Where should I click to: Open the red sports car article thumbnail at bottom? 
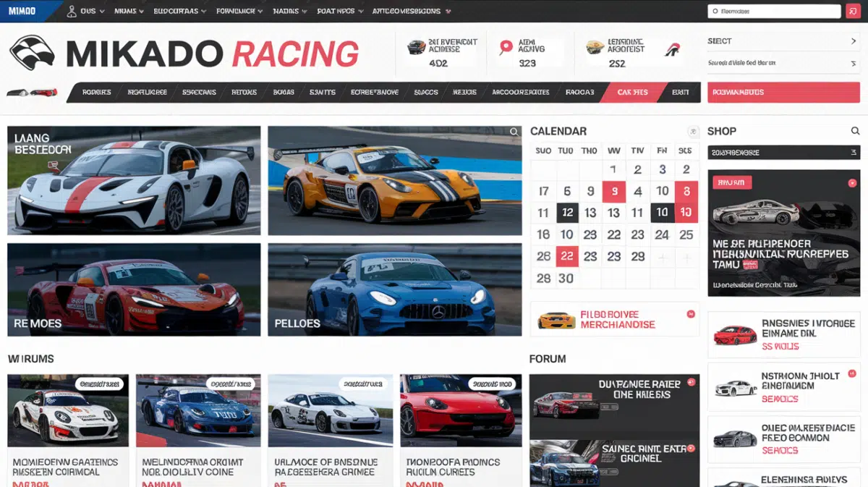coord(461,410)
